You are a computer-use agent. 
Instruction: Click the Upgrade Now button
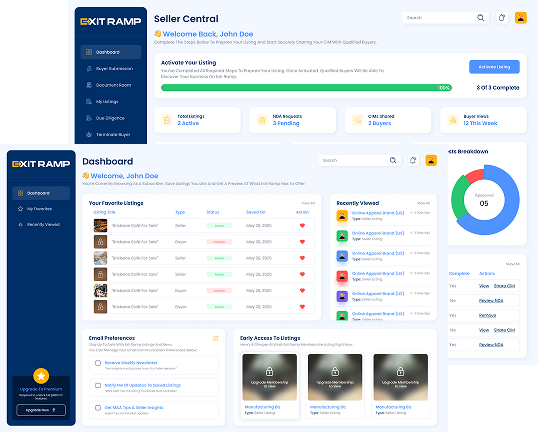pos(41,410)
